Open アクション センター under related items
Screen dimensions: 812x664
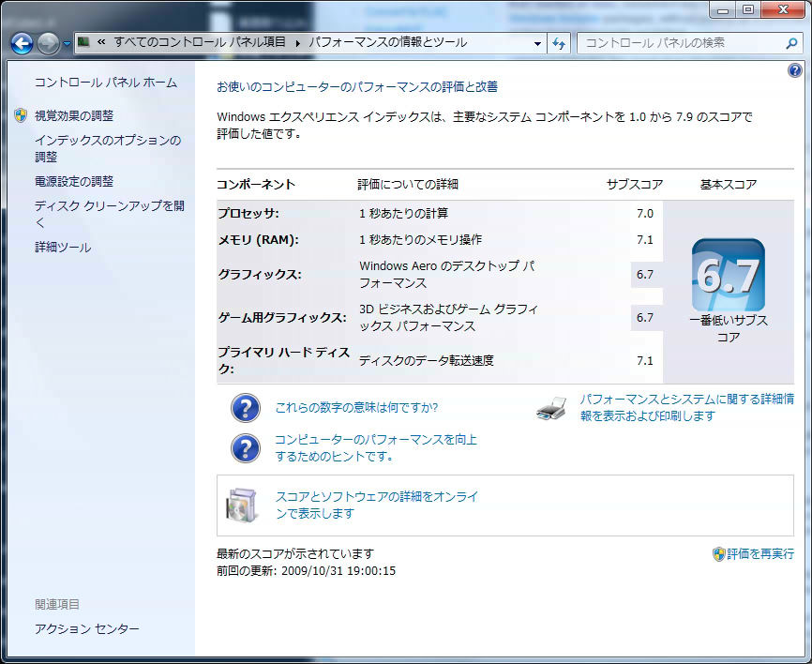[x=86, y=629]
